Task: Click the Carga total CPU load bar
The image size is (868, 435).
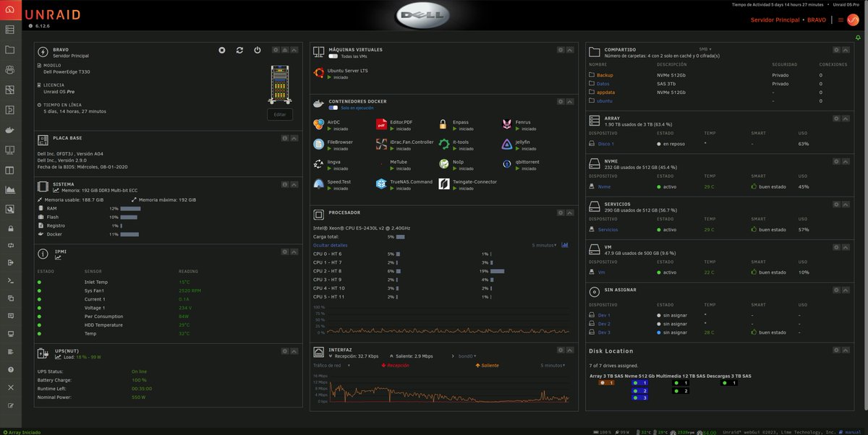Action: pyautogui.click(x=400, y=236)
